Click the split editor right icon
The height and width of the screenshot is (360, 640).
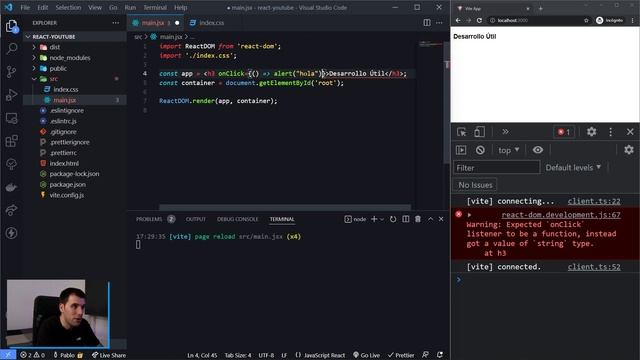coord(427,23)
